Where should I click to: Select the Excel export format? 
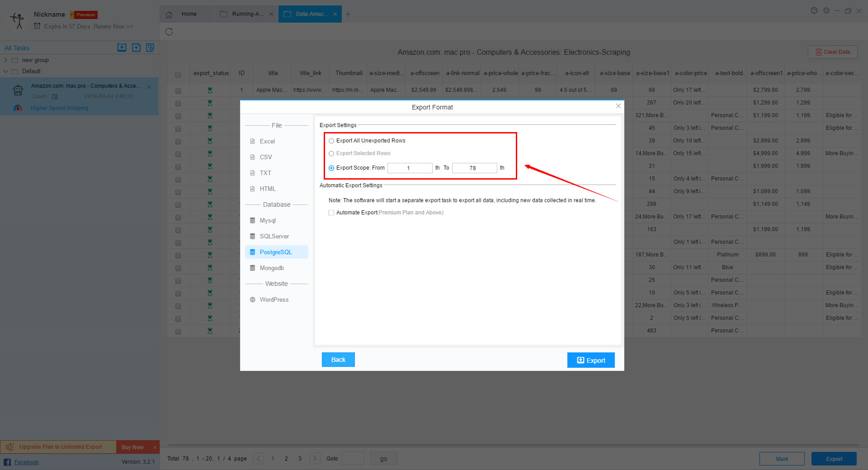click(267, 141)
